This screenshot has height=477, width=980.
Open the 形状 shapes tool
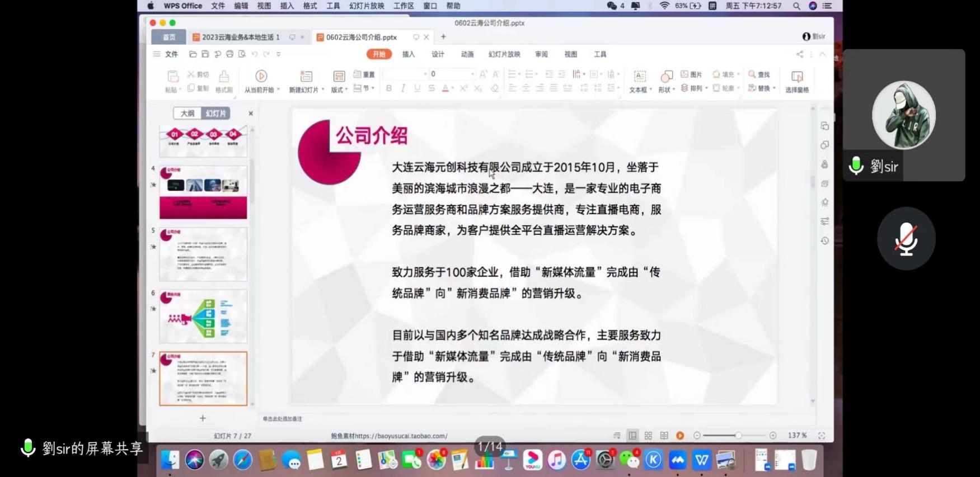coord(666,76)
